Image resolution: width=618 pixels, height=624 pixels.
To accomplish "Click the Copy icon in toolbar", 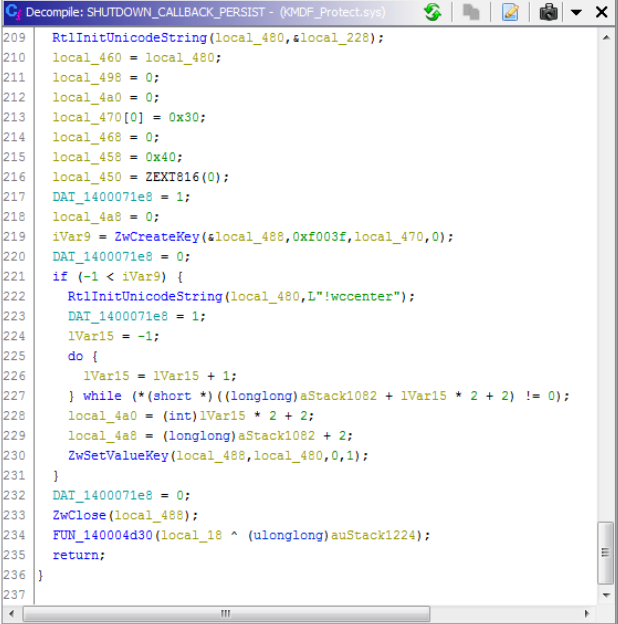I will pos(470,12).
